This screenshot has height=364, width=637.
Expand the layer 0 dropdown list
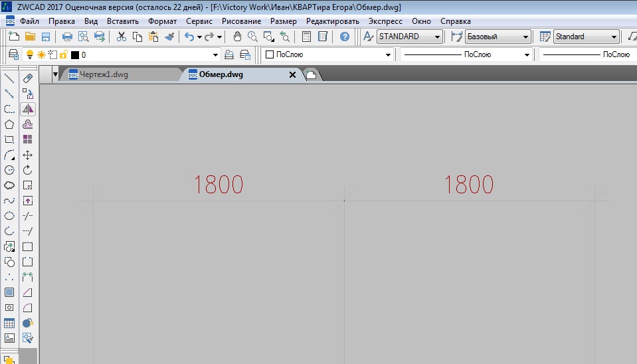coord(215,55)
